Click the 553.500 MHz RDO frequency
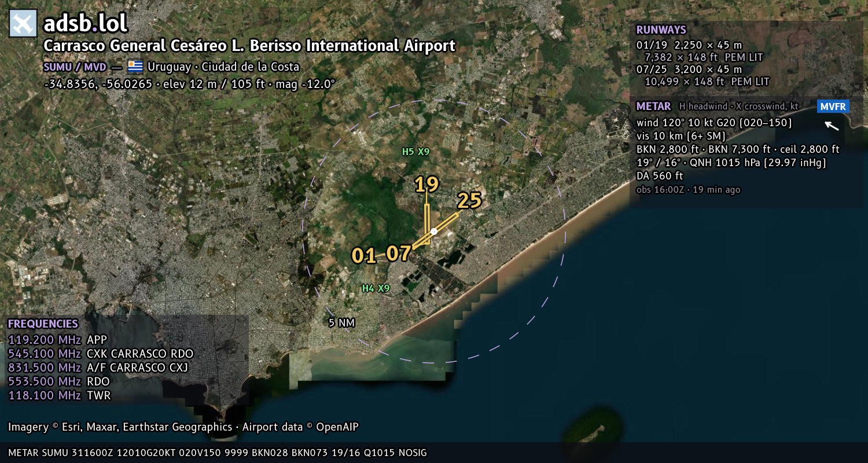Image resolution: width=868 pixels, height=463 pixels. pos(59,381)
